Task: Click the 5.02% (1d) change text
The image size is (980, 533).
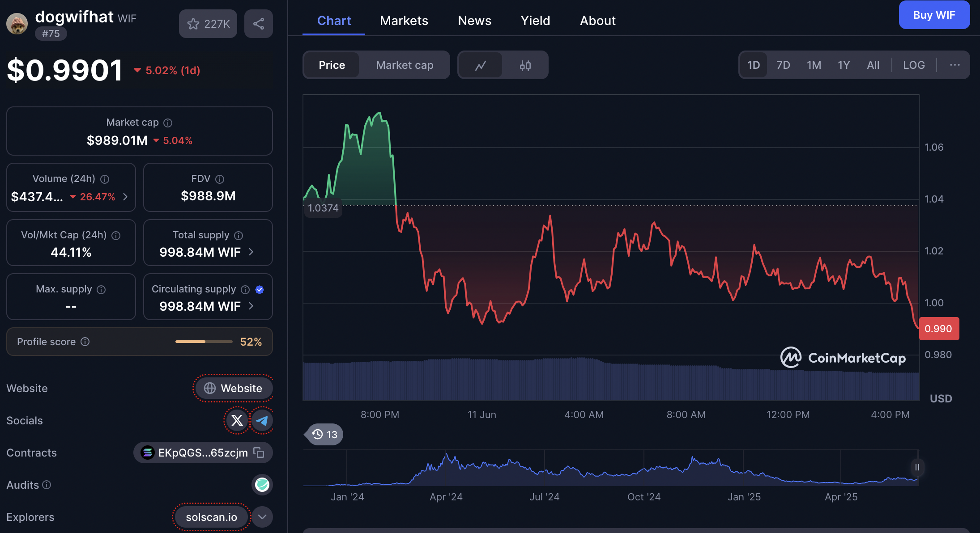Action: click(173, 70)
